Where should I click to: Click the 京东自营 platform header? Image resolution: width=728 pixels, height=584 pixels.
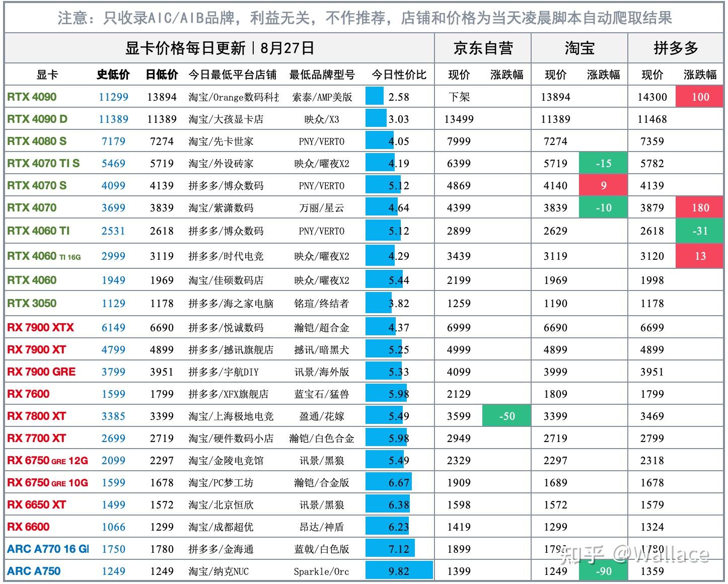click(483, 48)
